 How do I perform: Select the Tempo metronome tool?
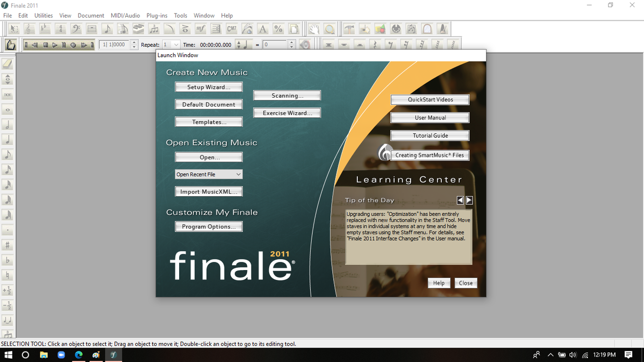pyautogui.click(x=443, y=29)
